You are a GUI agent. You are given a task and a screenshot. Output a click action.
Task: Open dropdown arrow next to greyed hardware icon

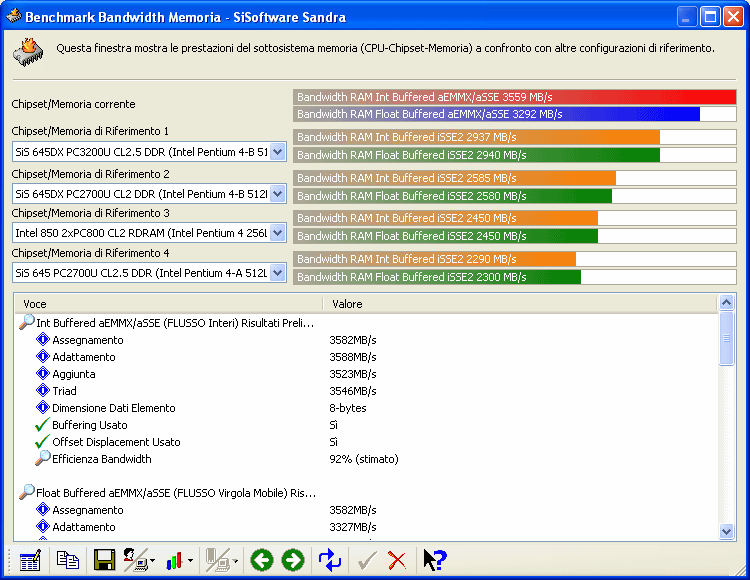pyautogui.click(x=235, y=560)
